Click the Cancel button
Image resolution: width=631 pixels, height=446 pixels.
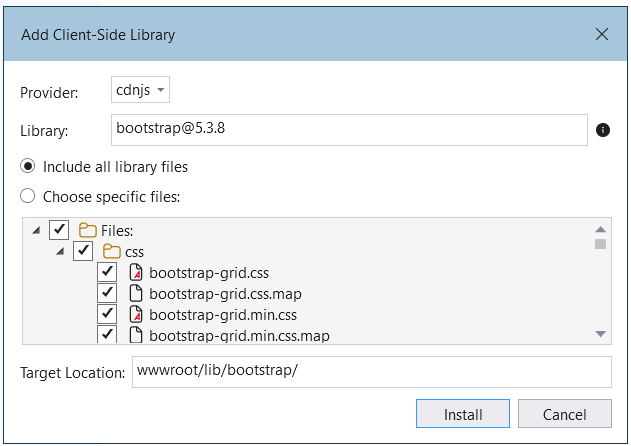pyautogui.click(x=565, y=414)
